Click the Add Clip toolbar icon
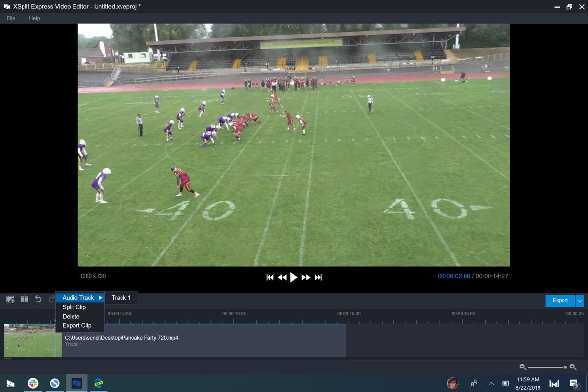The width and height of the screenshot is (588, 392). (10, 299)
